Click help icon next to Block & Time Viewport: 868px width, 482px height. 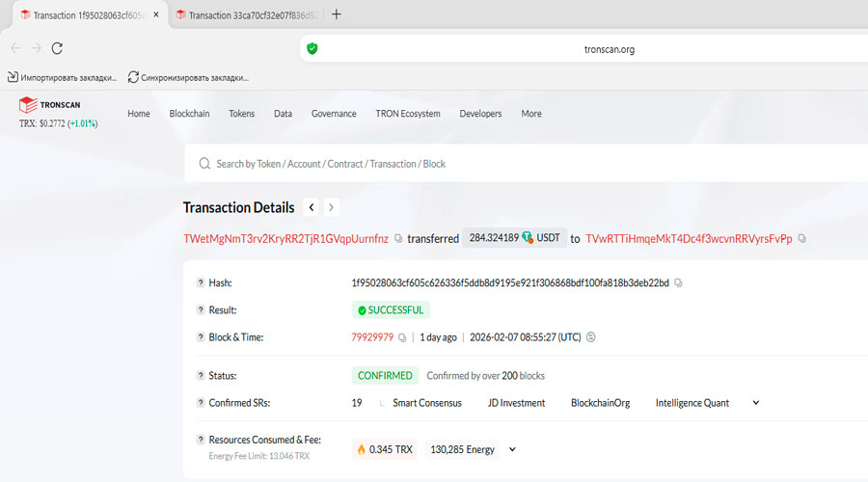[x=201, y=337]
